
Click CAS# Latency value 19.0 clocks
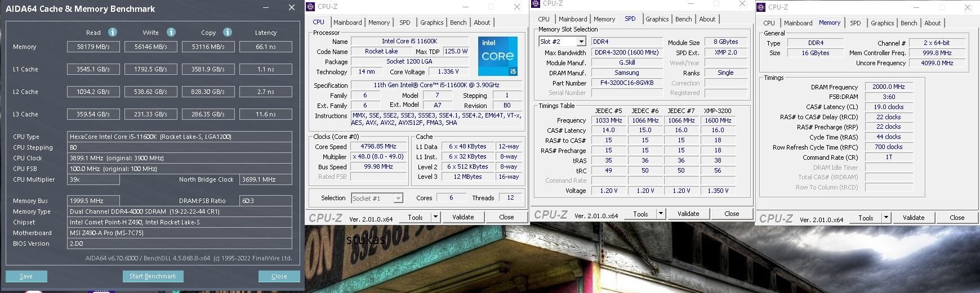[889, 107]
